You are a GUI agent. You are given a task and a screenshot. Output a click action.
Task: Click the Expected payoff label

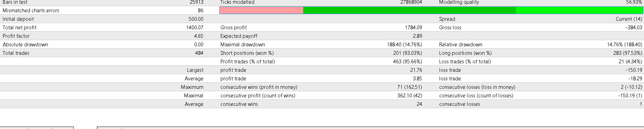point(239,36)
